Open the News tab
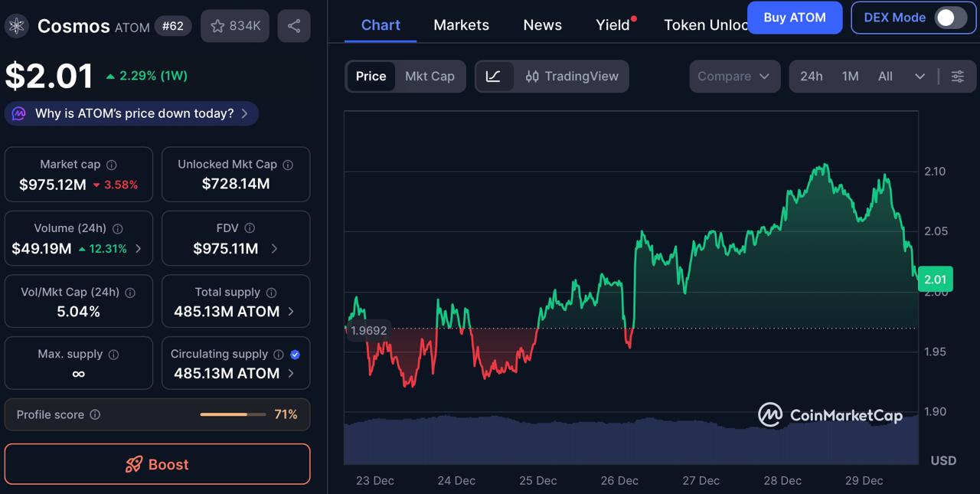The image size is (980, 494). 542,25
